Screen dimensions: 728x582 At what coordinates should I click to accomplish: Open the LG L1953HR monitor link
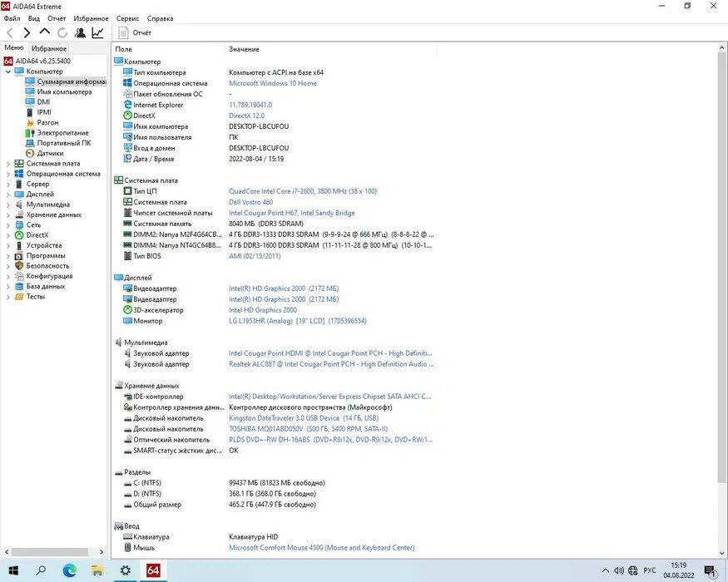coord(298,321)
